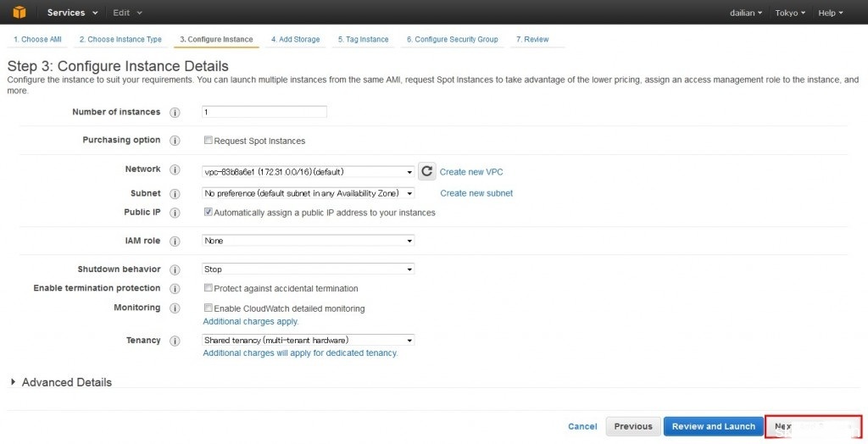
Task: Uncheck automatically assign public IP address
Action: tap(209, 213)
